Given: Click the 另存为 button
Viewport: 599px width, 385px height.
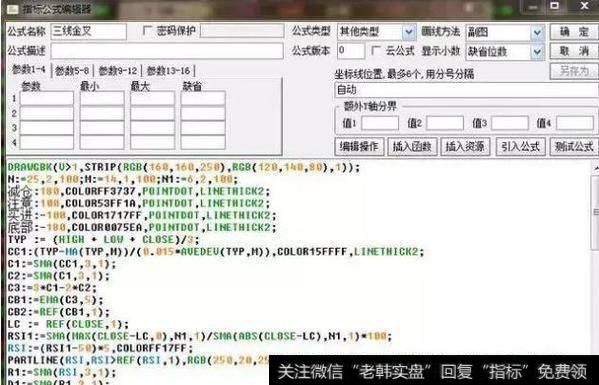Looking at the screenshot, I should pyautogui.click(x=574, y=71).
